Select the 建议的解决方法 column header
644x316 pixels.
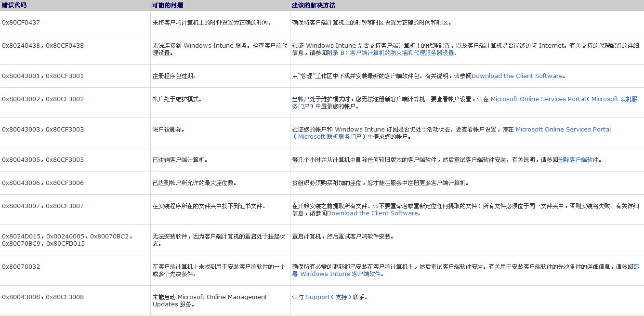pyautogui.click(x=314, y=5)
